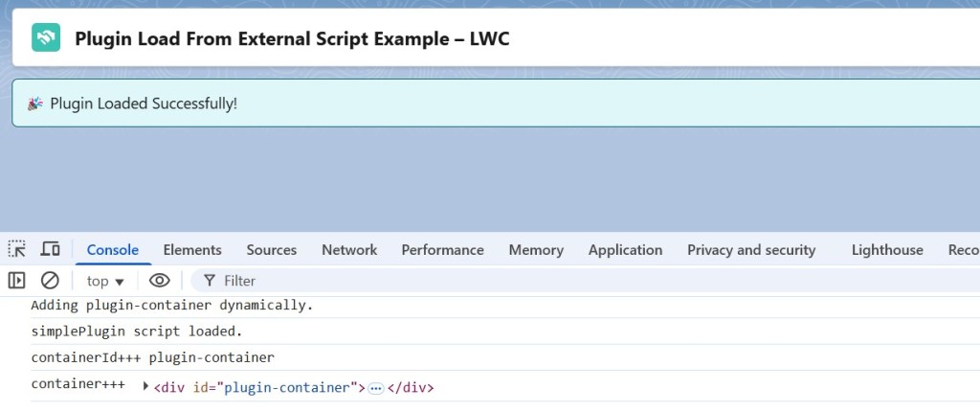The width and height of the screenshot is (980, 412).
Task: Show the console sidebar panel icon
Action: point(17,281)
